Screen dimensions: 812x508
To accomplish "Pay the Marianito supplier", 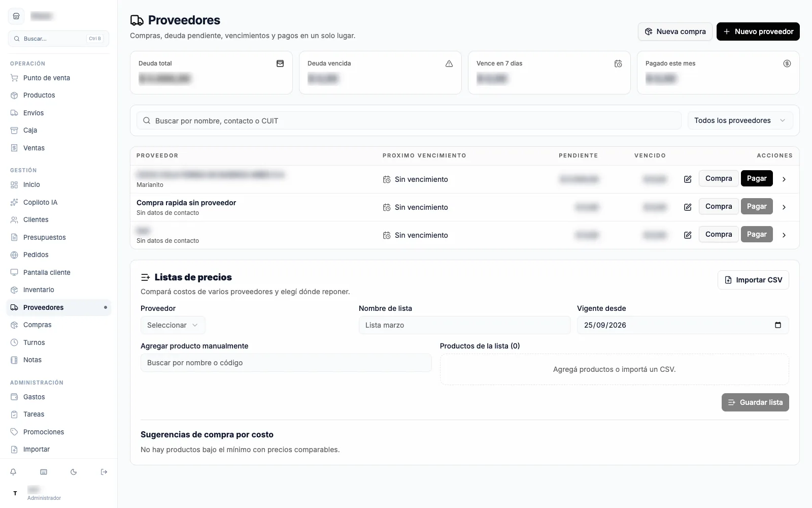I will [757, 178].
